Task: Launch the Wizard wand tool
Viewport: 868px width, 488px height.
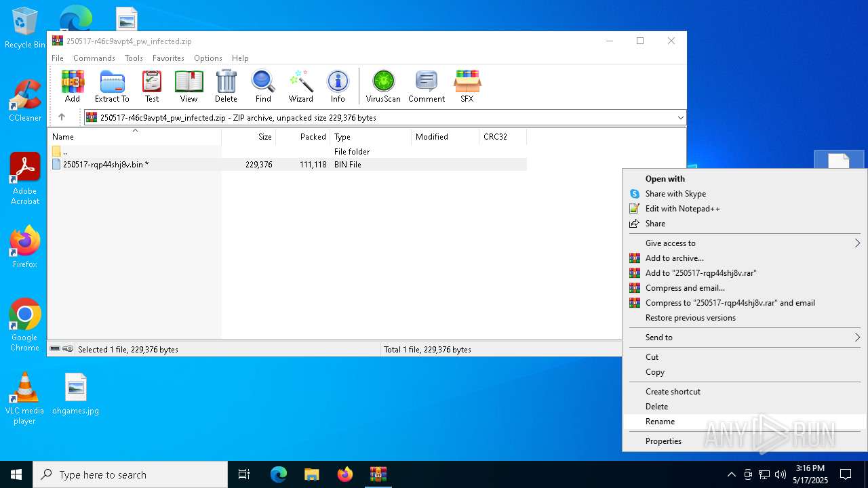Action: pyautogui.click(x=300, y=86)
